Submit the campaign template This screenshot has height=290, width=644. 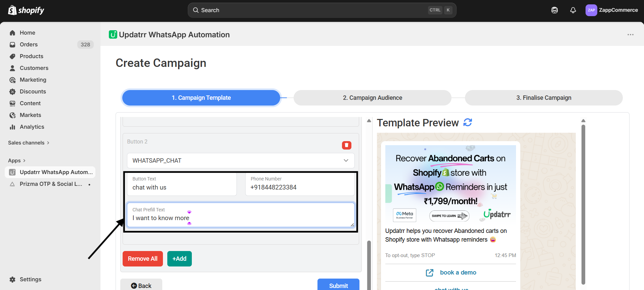click(338, 285)
